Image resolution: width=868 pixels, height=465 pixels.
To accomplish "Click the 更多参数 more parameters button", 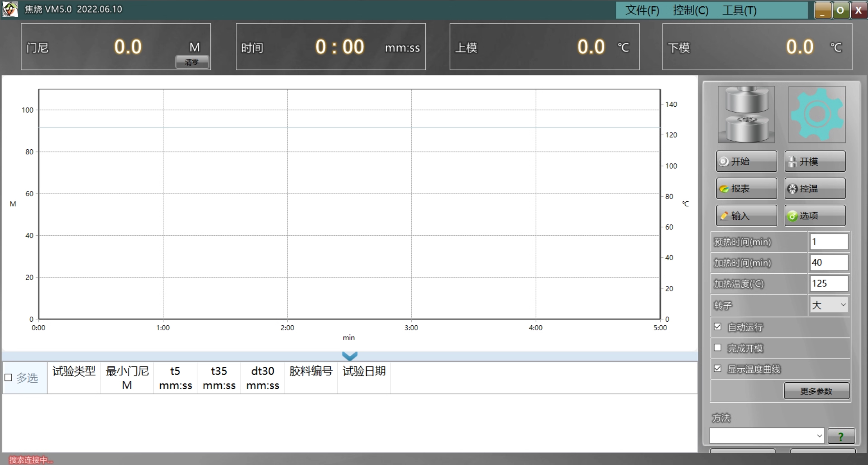I will (x=816, y=391).
